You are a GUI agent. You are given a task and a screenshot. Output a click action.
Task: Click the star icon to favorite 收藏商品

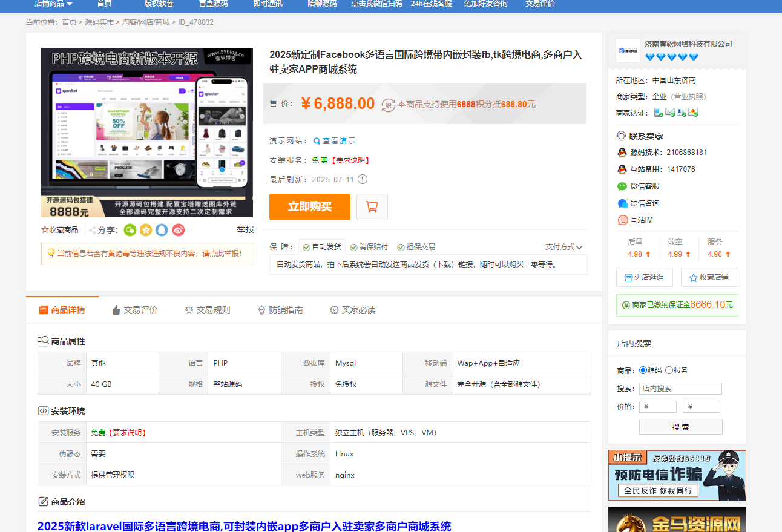[45, 230]
